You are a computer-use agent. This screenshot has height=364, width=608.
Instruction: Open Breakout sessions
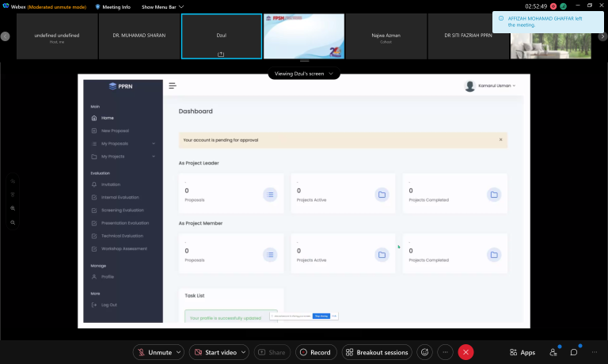(x=377, y=352)
